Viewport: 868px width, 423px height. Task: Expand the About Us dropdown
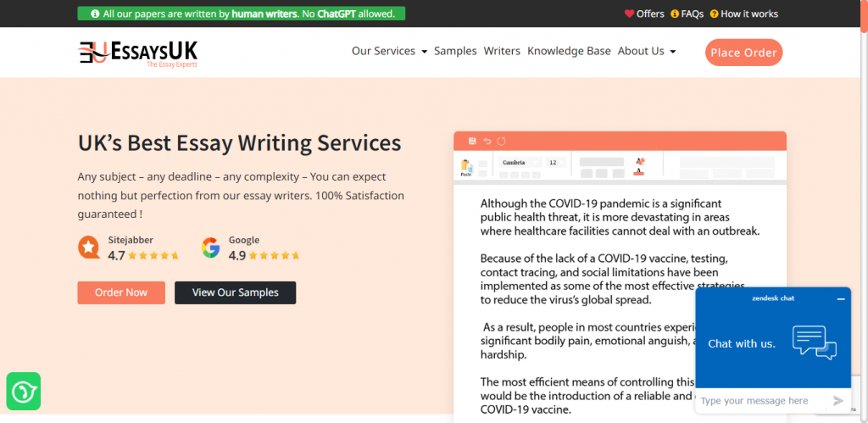coord(647,51)
